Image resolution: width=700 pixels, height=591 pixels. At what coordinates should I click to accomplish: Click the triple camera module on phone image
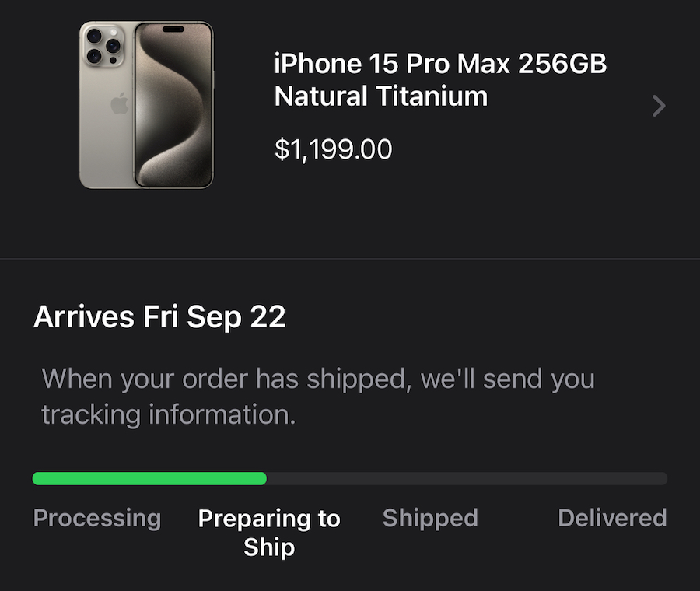102,47
